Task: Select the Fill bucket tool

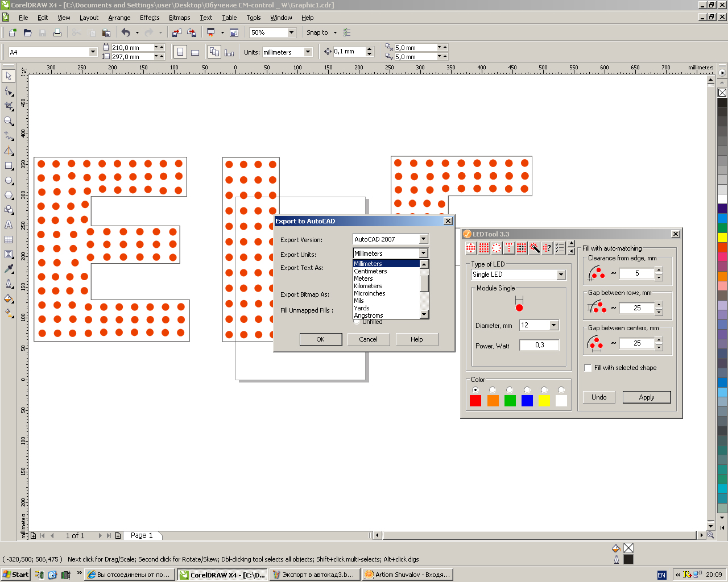Action: (9, 298)
